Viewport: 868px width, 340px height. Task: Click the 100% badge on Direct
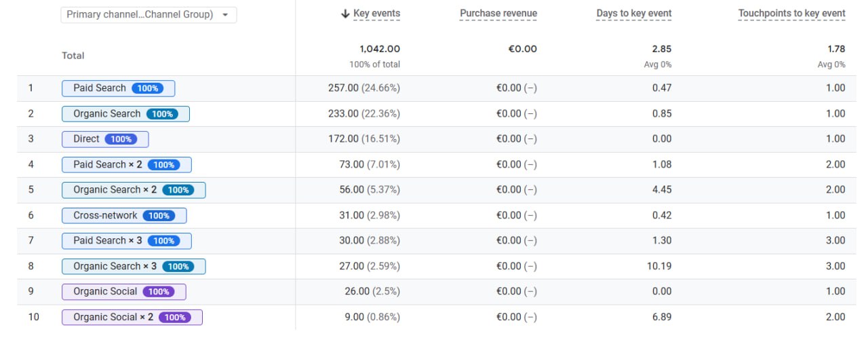121,139
